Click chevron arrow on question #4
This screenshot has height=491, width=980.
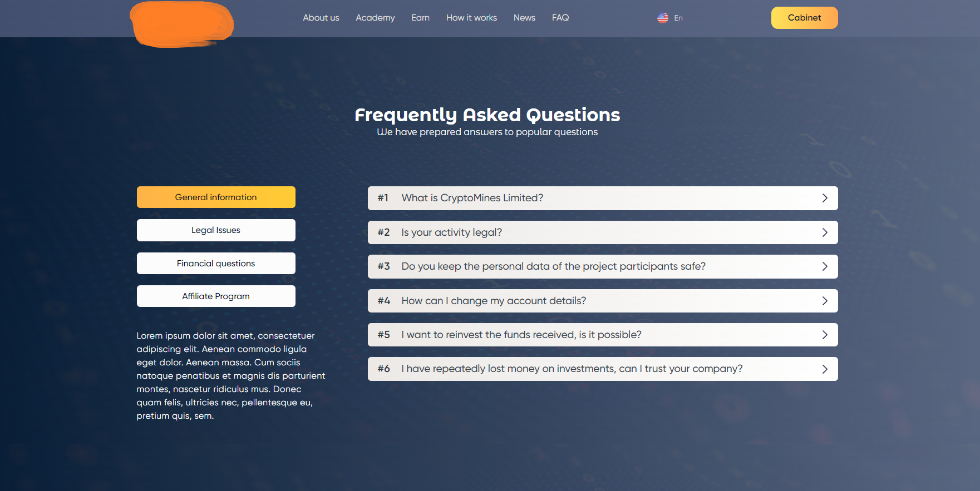[825, 301]
